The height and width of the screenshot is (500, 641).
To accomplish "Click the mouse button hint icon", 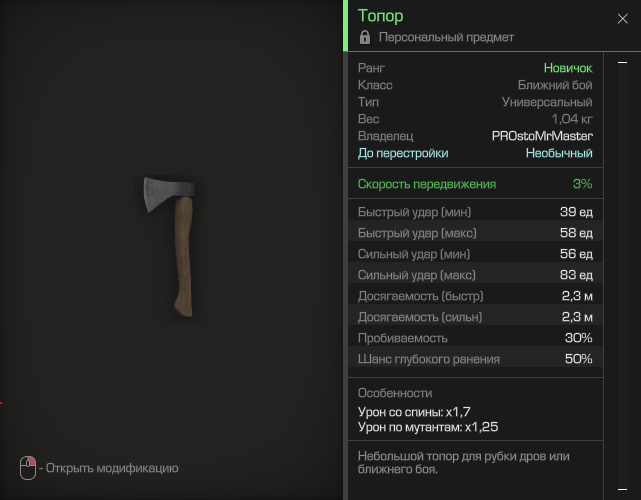I will (27, 467).
